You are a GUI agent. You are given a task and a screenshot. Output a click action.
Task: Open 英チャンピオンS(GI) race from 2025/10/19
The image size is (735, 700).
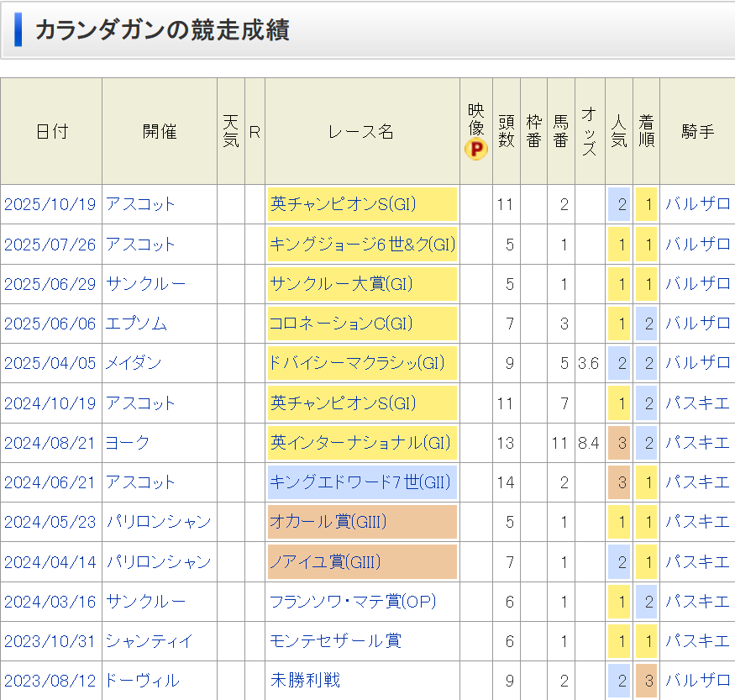(x=343, y=204)
